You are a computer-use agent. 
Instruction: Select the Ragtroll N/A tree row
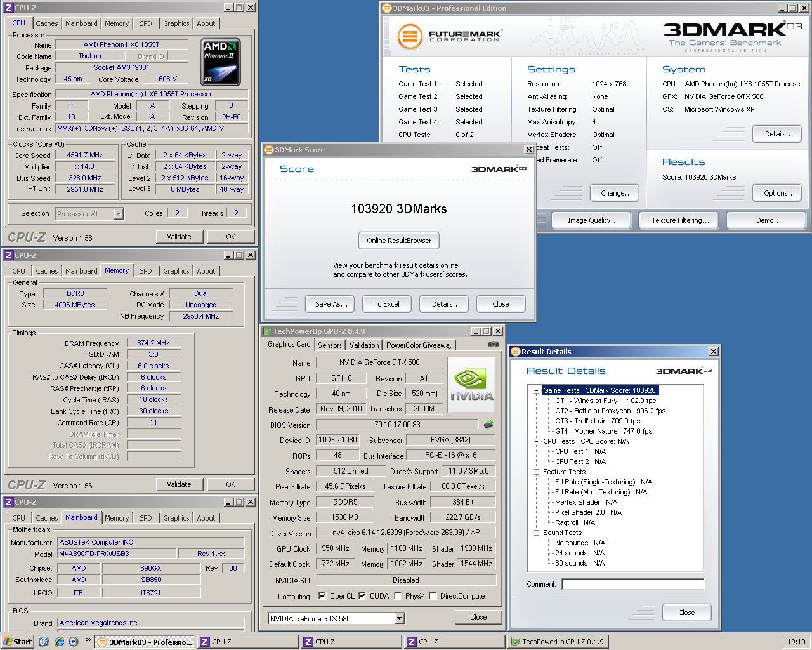click(x=575, y=522)
